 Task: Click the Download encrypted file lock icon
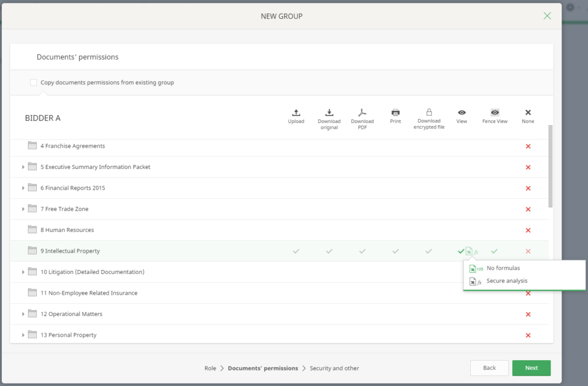tap(429, 113)
